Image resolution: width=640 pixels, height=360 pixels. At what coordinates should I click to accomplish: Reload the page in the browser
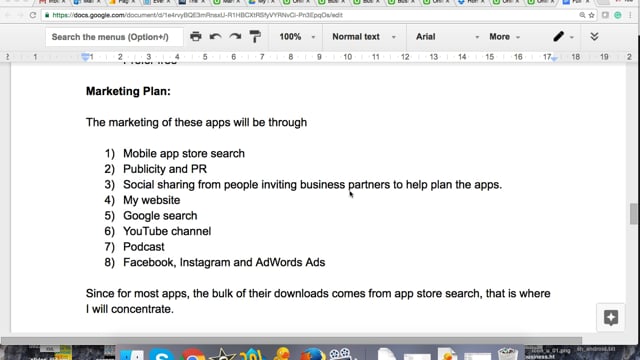coord(33,15)
